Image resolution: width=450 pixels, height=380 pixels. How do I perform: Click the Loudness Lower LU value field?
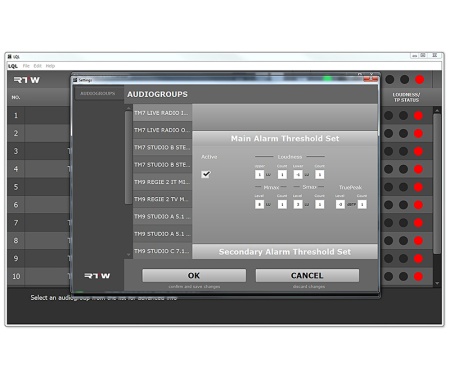(298, 174)
